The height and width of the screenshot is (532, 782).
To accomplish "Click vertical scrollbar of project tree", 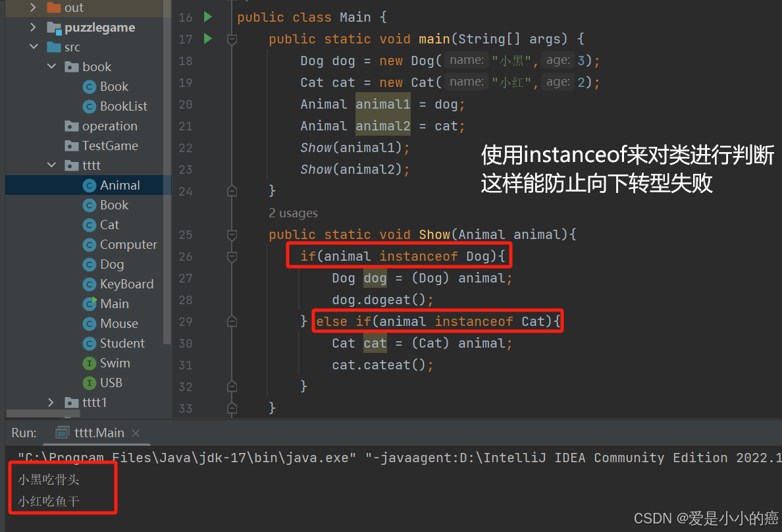I will pos(167,173).
